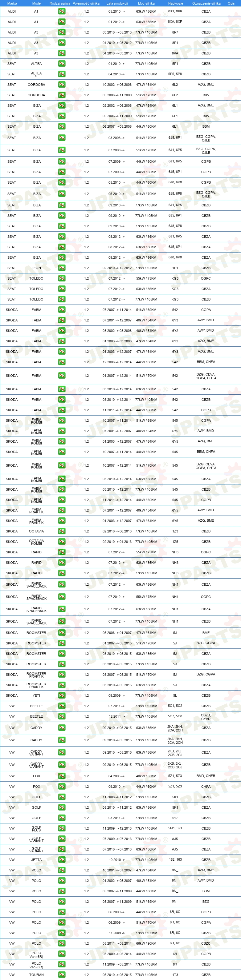Select fuel icon in Skoda Fabia CGPA 542 row
Screen dimensions: 241x980
click(62, 310)
